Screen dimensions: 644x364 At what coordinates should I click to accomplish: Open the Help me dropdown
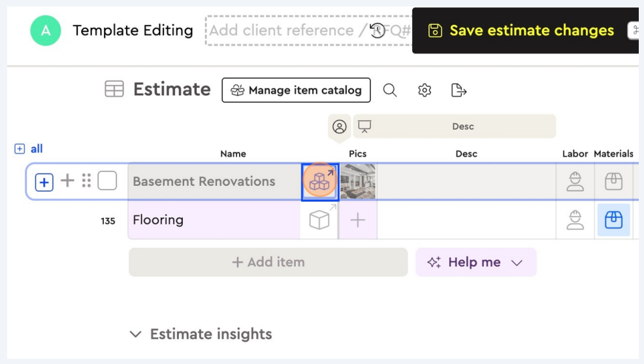(x=475, y=262)
